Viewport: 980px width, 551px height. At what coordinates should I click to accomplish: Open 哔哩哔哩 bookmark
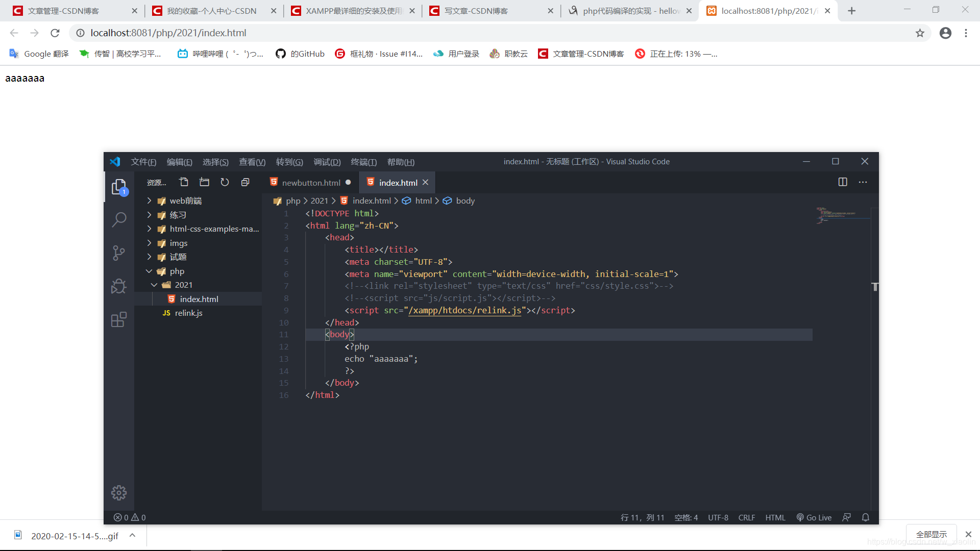pyautogui.click(x=220, y=54)
